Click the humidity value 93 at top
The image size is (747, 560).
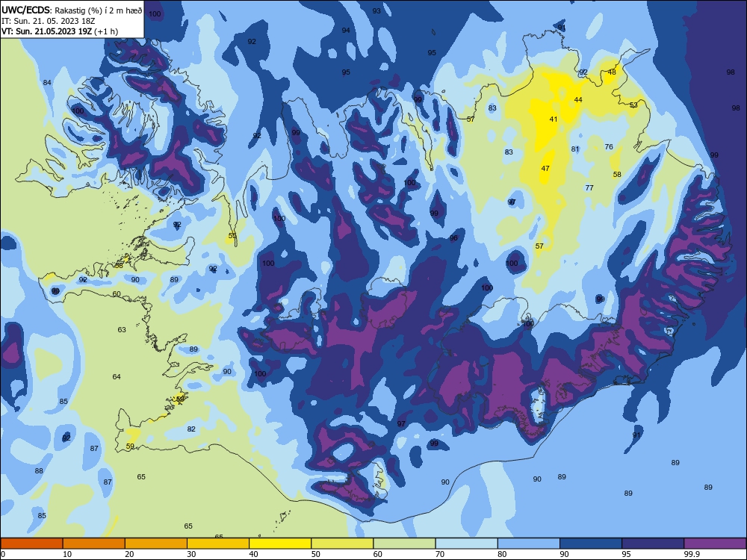pyautogui.click(x=376, y=10)
